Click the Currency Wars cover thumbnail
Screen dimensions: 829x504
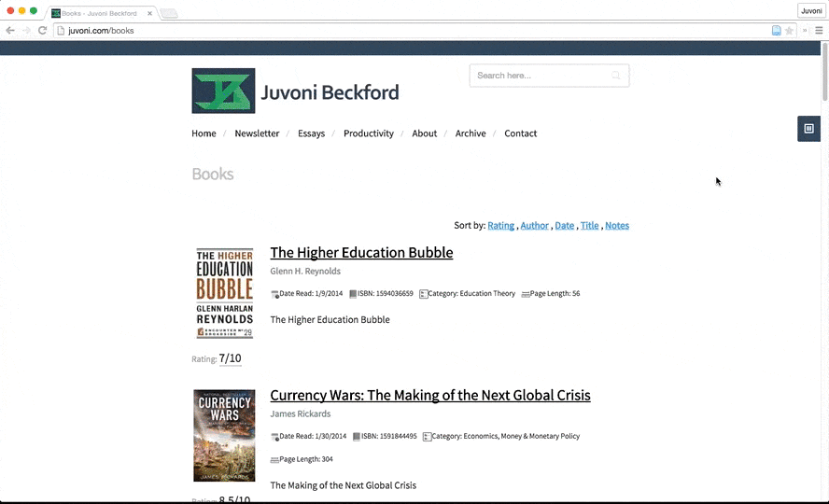[x=224, y=435]
